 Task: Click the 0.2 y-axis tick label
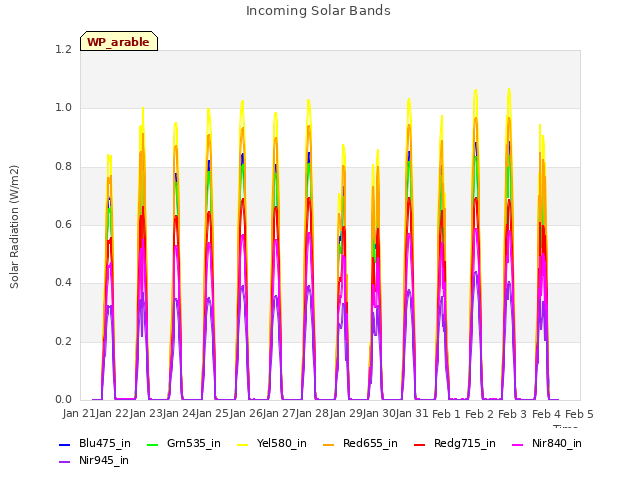[63, 341]
